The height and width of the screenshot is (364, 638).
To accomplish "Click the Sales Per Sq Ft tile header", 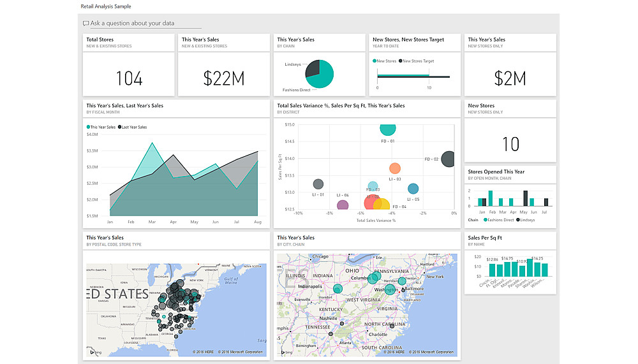I will [510, 241].
